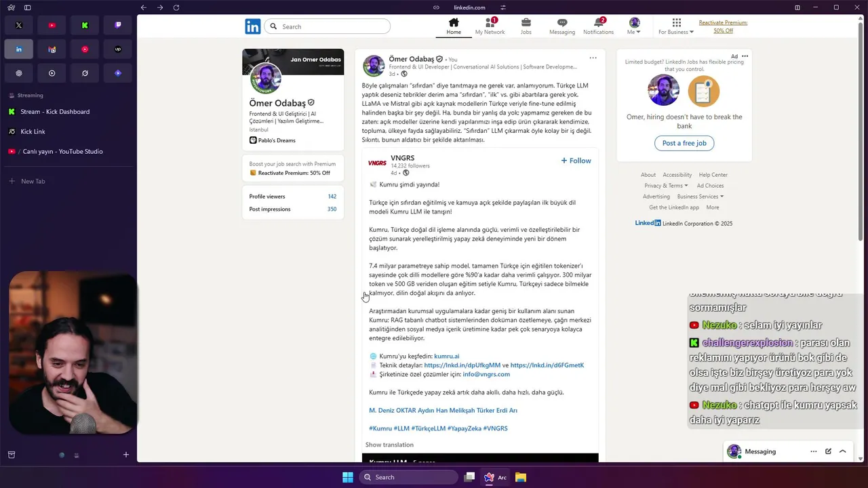Open a New Tab in Arc
This screenshot has height=488, width=868.
pyautogui.click(x=68, y=181)
